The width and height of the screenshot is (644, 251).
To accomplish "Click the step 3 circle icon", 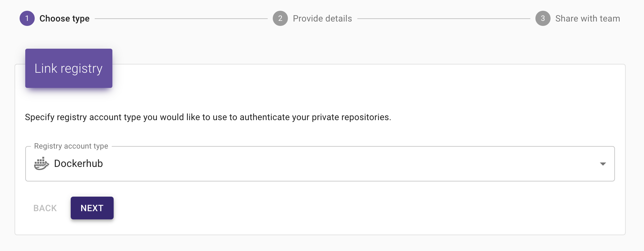I will (542, 18).
